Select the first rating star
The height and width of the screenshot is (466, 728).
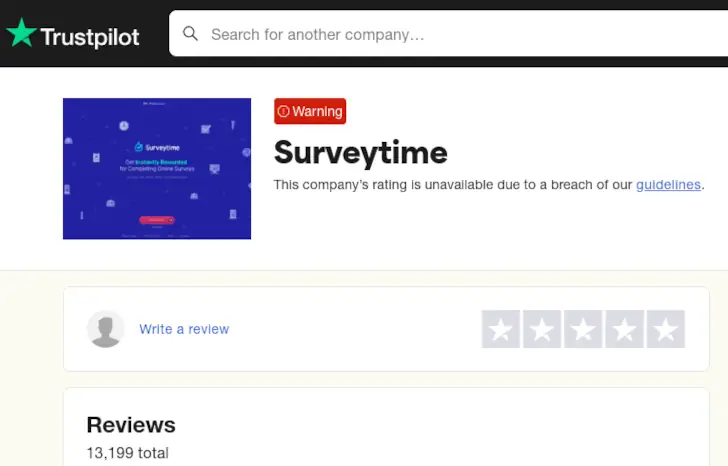coord(500,329)
